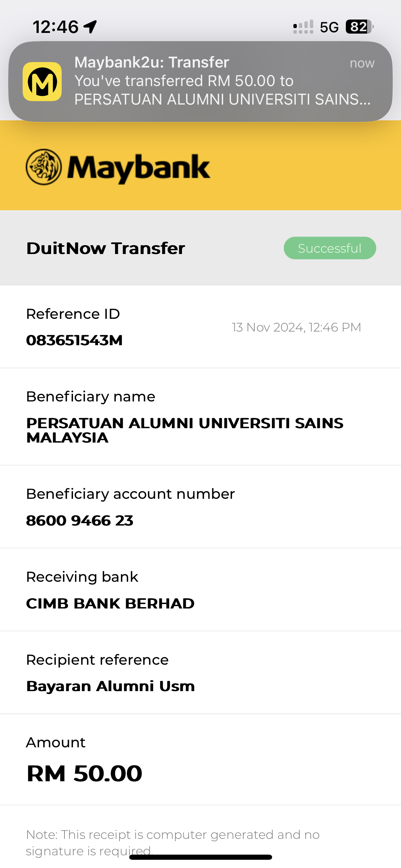This screenshot has height=868, width=401.
Task: Select the receiving bank CIMB BANK BERHAD
Action: pyautogui.click(x=110, y=603)
